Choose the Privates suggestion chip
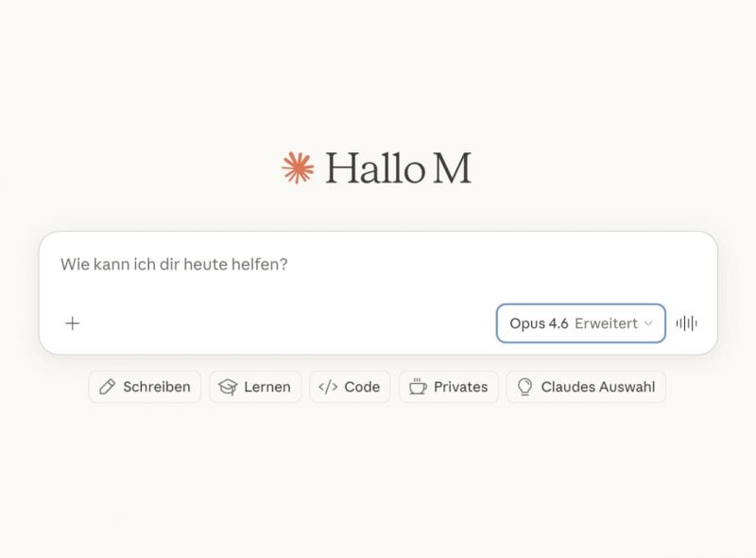Image resolution: width=756 pixels, height=558 pixels. (x=448, y=387)
